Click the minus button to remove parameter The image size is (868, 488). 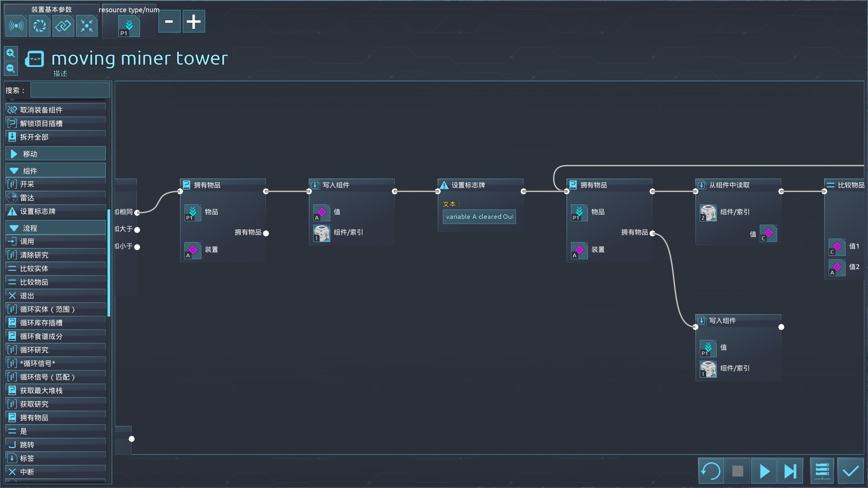pyautogui.click(x=169, y=21)
